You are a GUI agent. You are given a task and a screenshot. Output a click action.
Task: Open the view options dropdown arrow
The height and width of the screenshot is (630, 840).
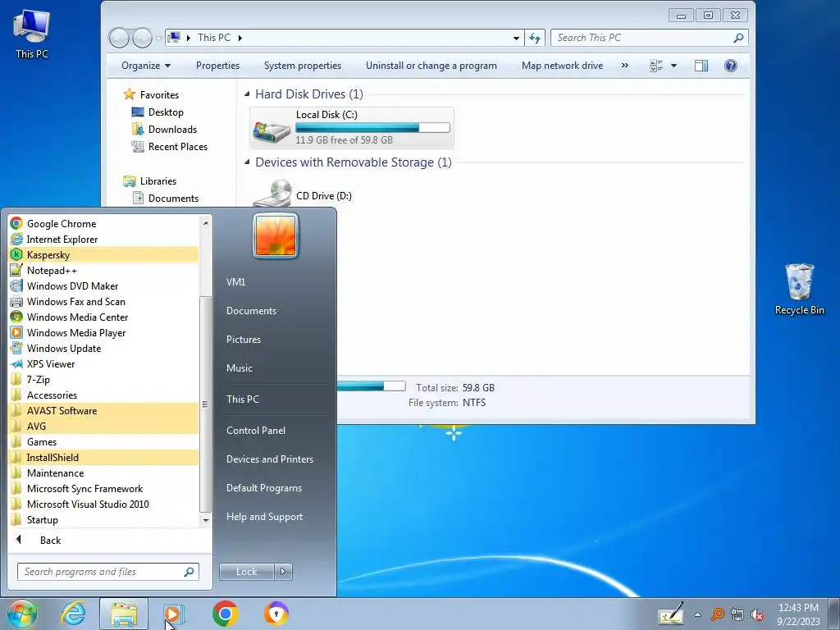pos(674,66)
